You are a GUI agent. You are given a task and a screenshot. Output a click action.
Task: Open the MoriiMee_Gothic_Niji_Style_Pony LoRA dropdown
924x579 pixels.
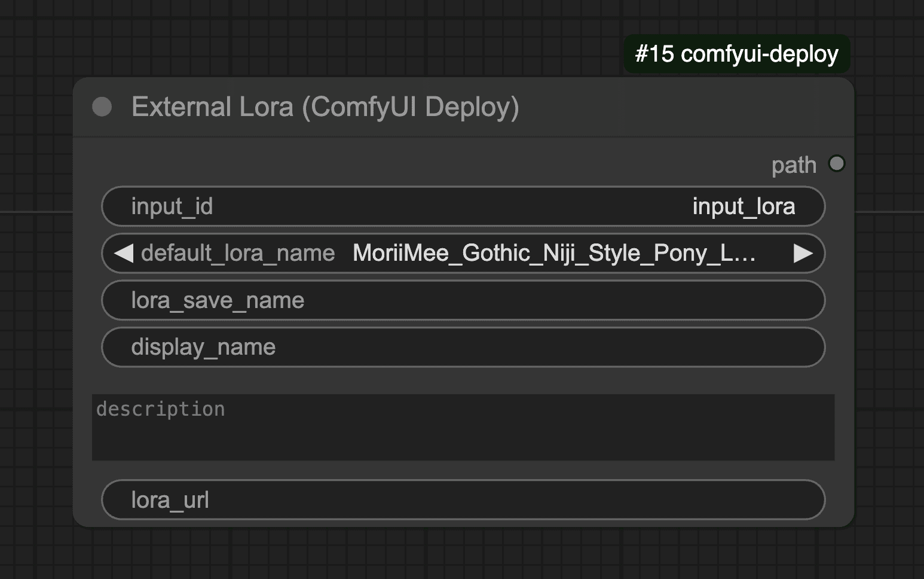553,253
